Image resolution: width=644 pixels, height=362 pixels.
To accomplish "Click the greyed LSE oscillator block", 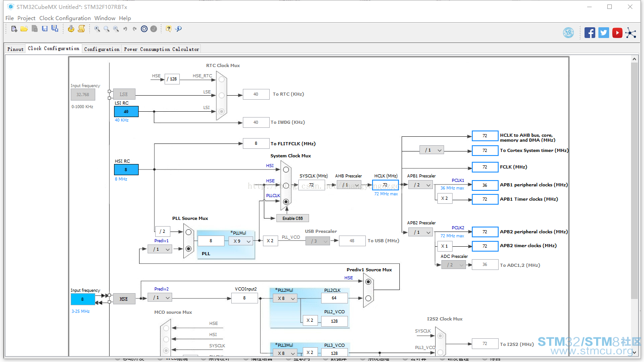I will (124, 94).
